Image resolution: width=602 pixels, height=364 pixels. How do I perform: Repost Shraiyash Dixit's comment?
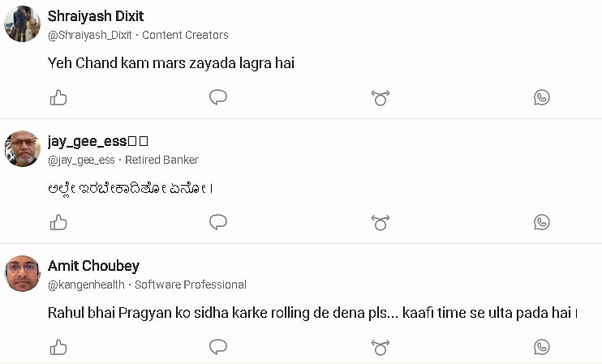click(x=380, y=97)
